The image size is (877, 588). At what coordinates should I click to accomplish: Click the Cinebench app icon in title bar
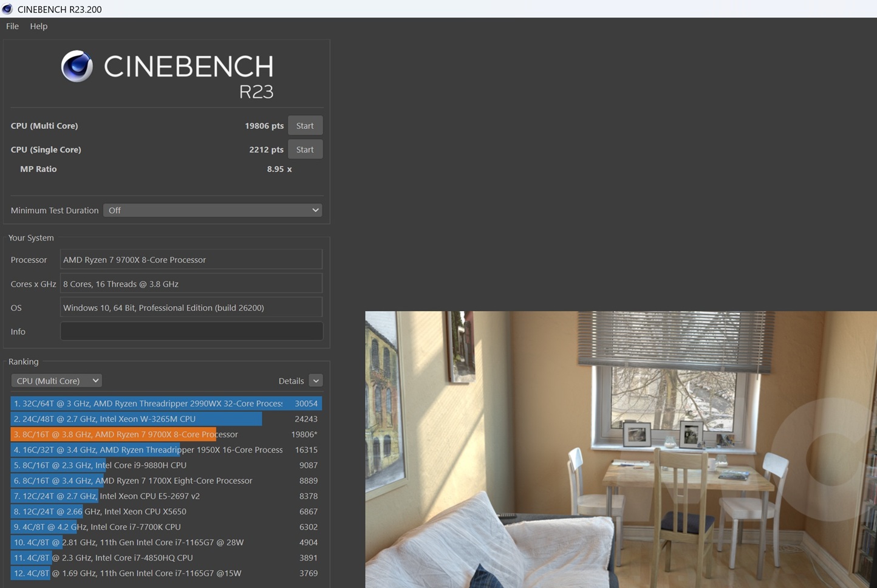(7, 9)
